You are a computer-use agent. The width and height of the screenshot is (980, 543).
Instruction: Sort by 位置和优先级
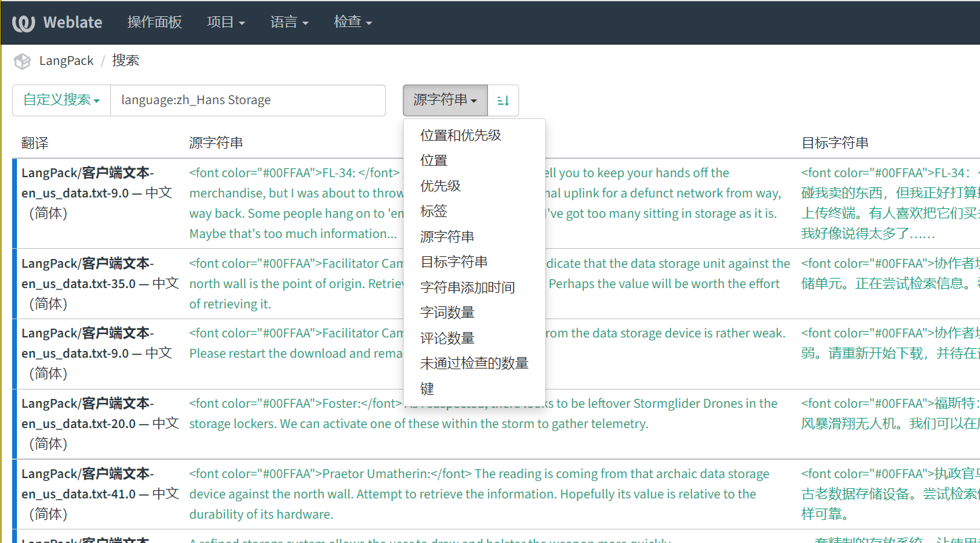point(474,135)
